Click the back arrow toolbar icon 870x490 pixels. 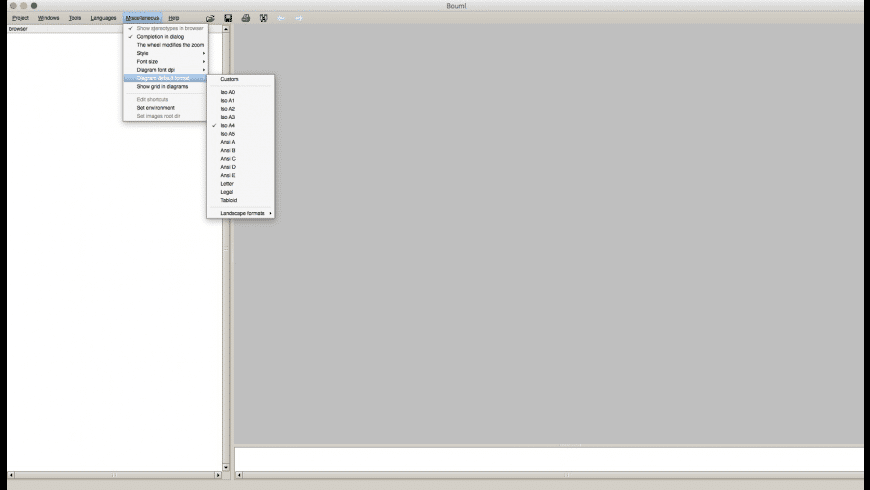point(281,18)
